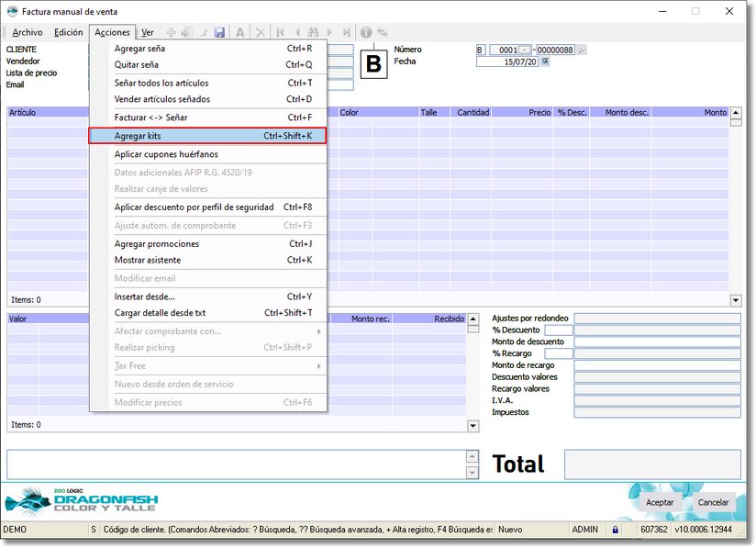Click the % Descuento input field

tap(558, 330)
